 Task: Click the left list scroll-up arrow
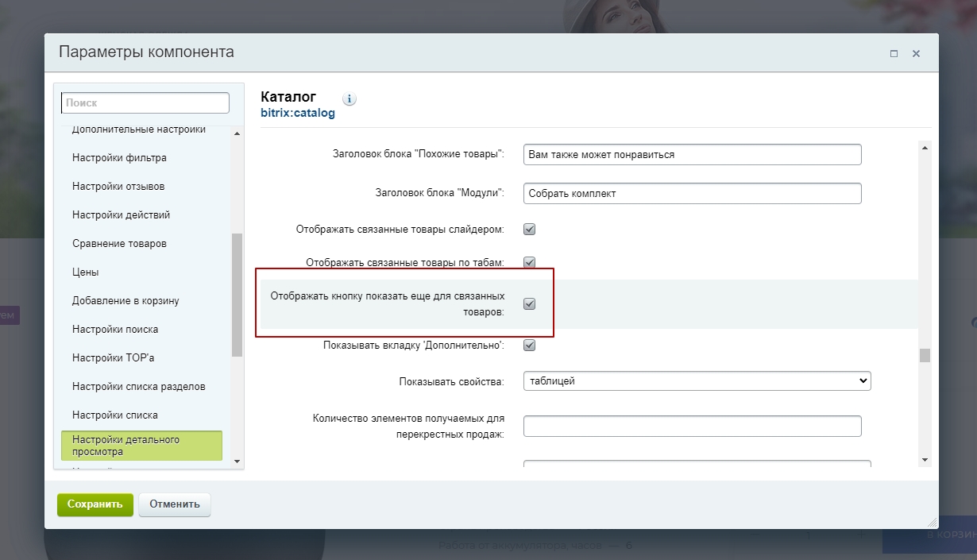[237, 133]
